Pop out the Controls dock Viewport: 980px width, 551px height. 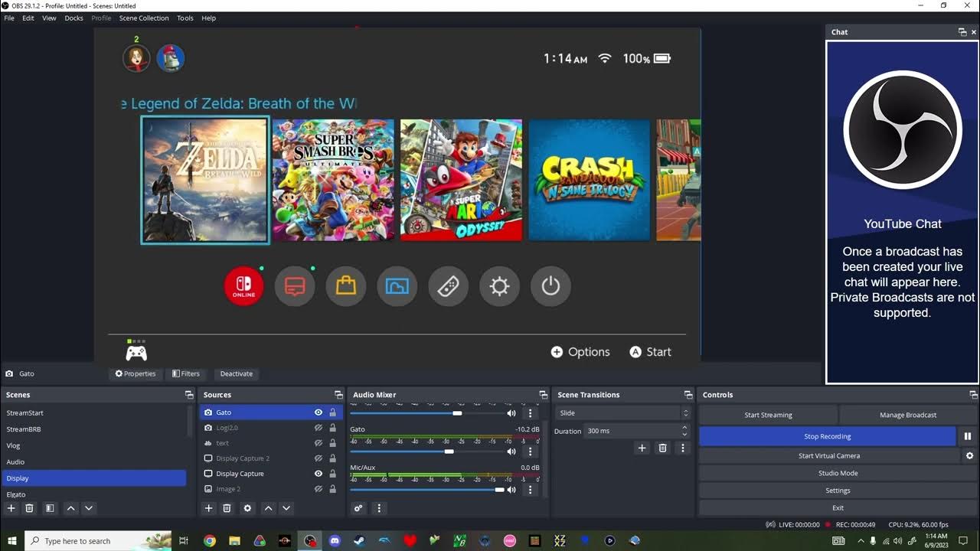click(x=974, y=395)
